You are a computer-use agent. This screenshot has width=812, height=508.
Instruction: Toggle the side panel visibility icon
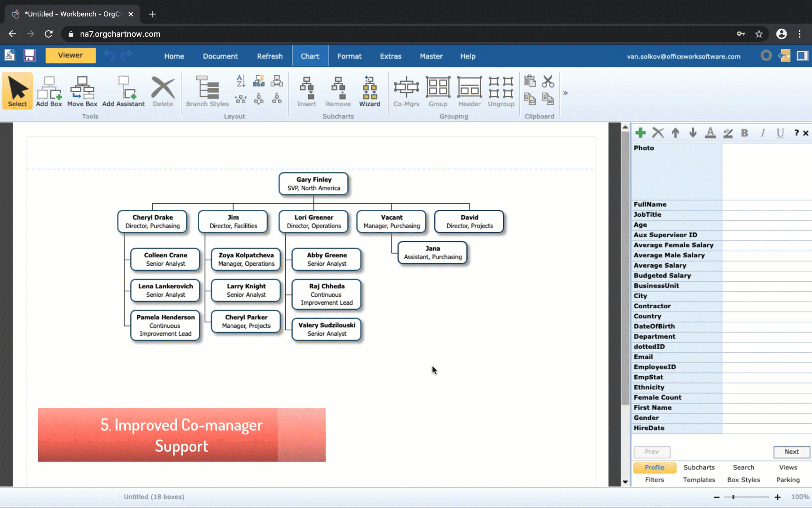802,56
